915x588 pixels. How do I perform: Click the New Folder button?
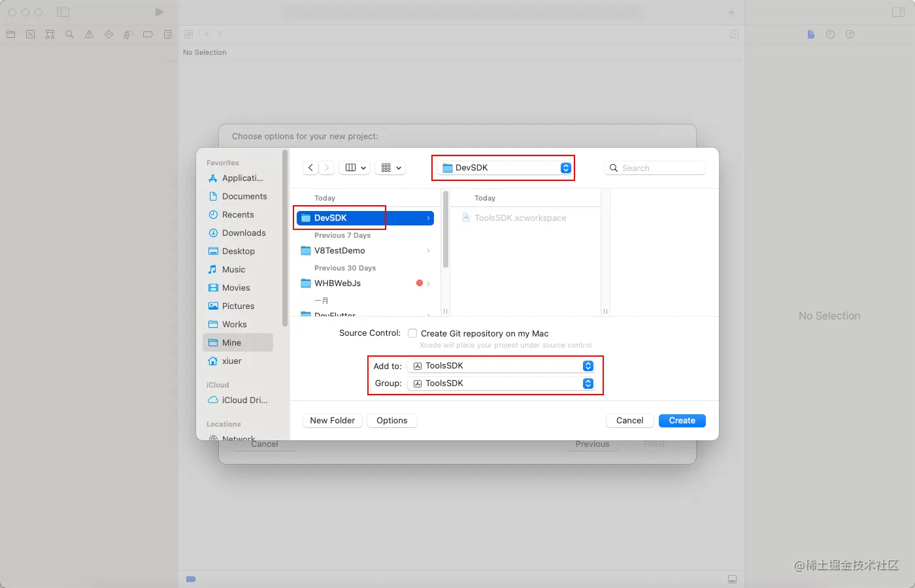tap(333, 421)
